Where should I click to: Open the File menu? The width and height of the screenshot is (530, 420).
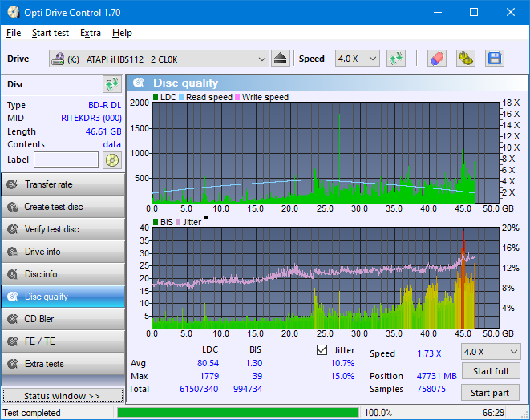click(x=14, y=33)
